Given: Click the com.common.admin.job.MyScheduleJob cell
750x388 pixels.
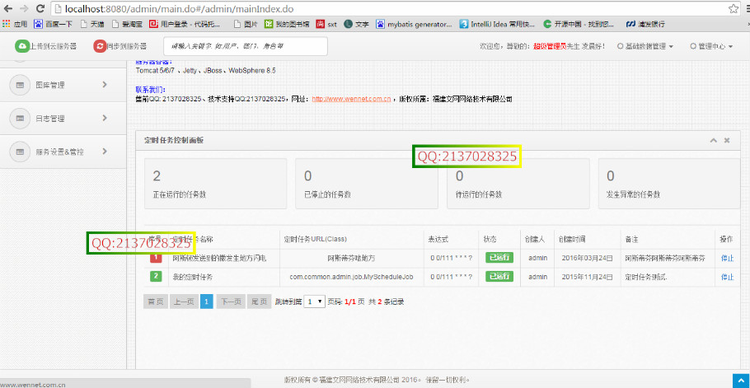Looking at the screenshot, I should click(352, 277).
